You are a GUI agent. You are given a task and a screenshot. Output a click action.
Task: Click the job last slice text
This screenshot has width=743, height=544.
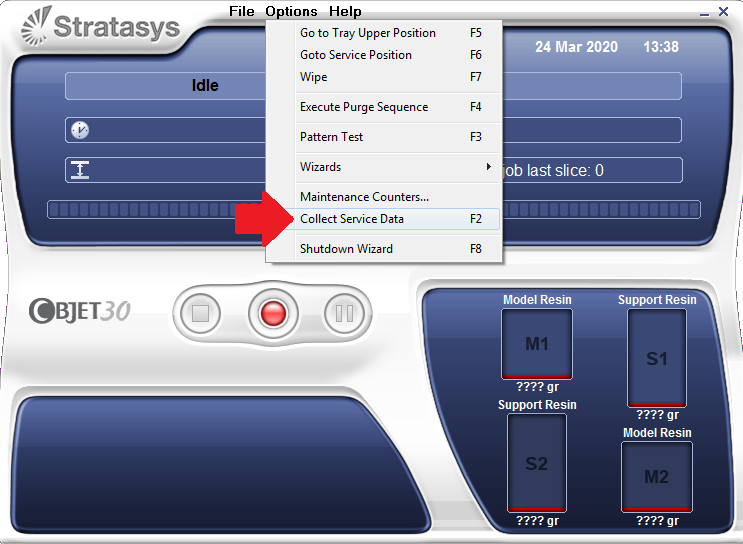point(553,171)
